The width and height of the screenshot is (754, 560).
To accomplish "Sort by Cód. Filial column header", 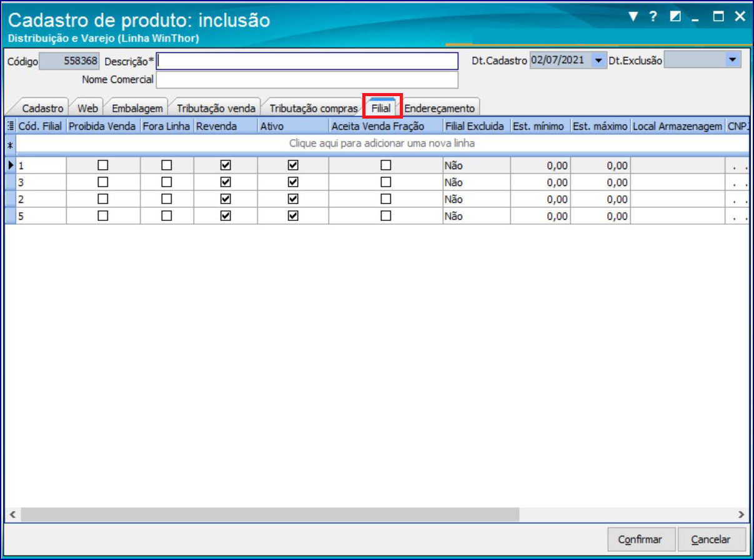I will pyautogui.click(x=41, y=126).
